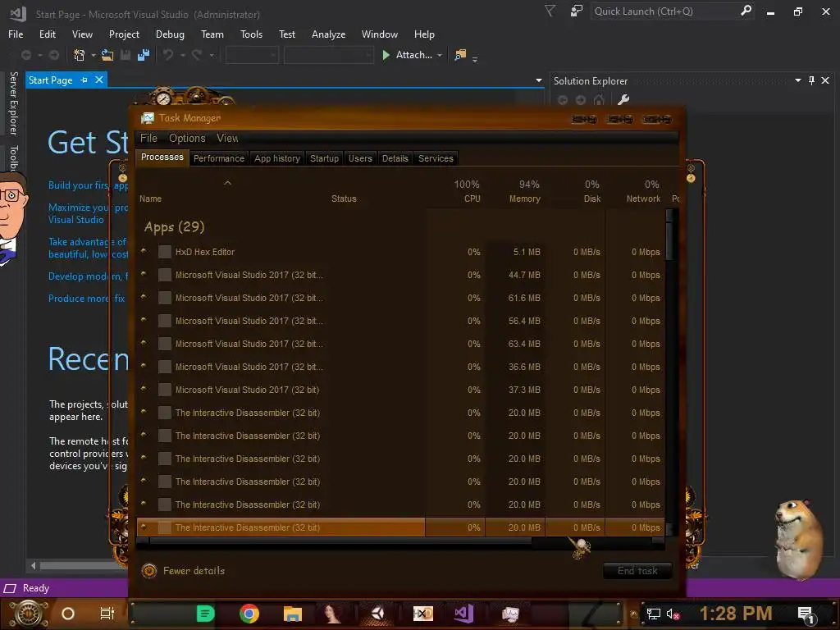Expand the Visual Studio 2017 row with 44.7 MB

[x=144, y=274]
